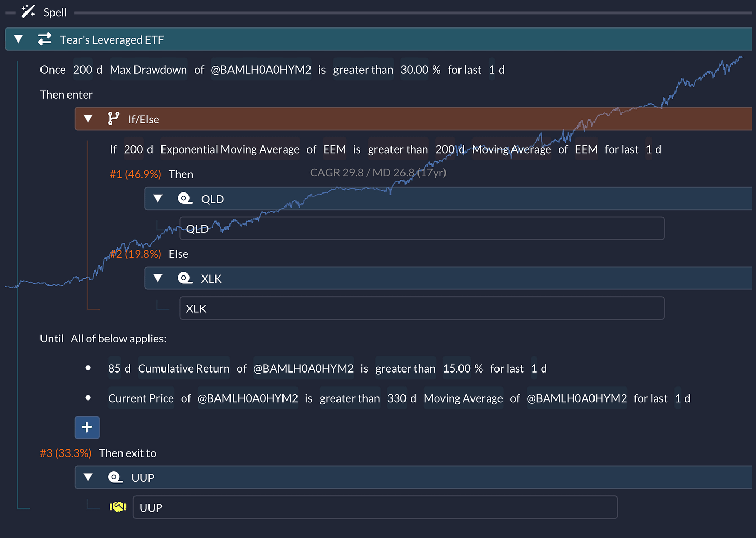Image resolution: width=756 pixels, height=538 pixels.
Task: Click the Spell section heading
Action: [55, 12]
